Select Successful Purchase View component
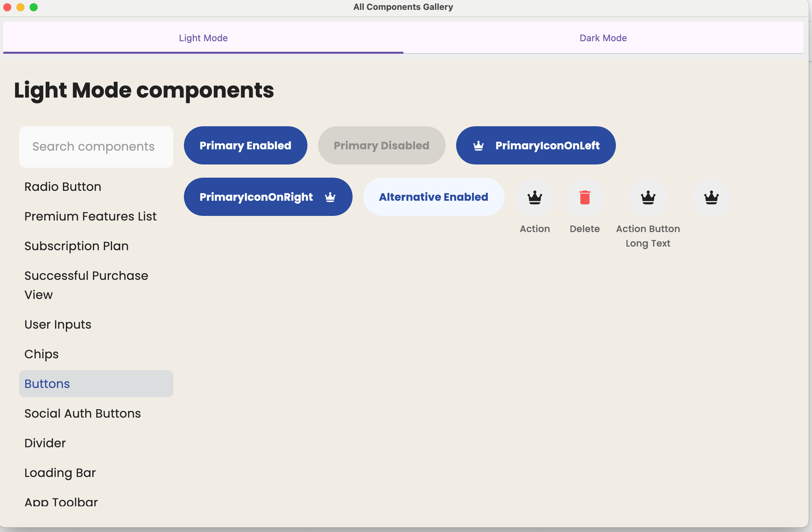 (x=96, y=285)
